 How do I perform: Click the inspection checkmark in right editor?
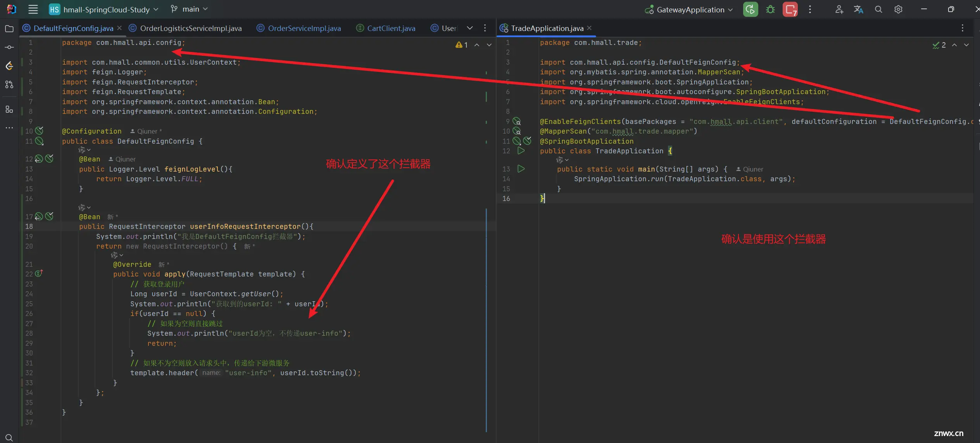pyautogui.click(x=939, y=45)
